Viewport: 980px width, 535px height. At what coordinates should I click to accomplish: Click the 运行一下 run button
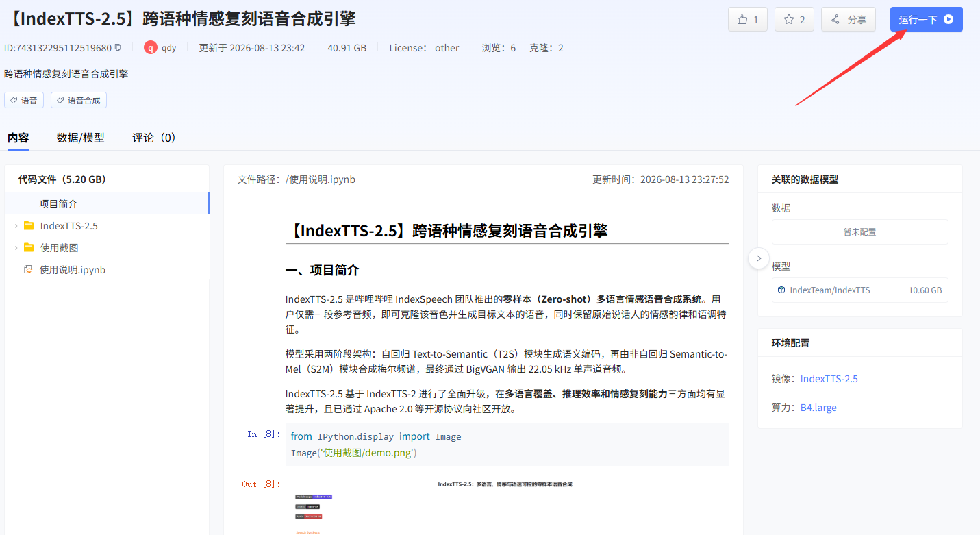(x=926, y=19)
